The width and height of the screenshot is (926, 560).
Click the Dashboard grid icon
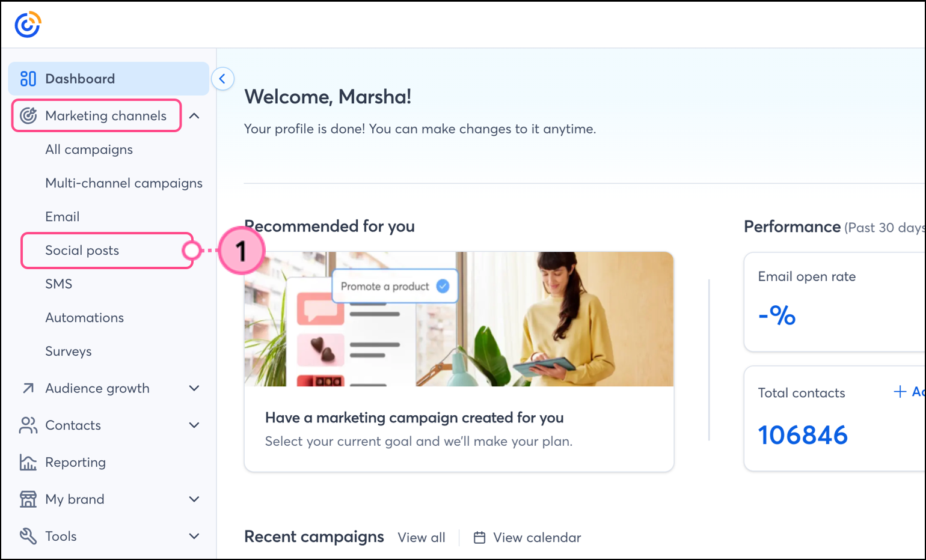click(x=28, y=79)
